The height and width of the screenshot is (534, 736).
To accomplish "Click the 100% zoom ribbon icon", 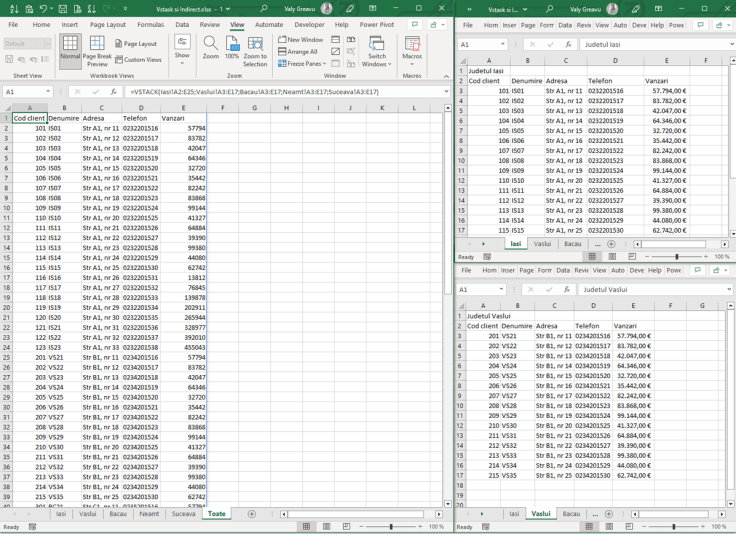I will [x=232, y=45].
